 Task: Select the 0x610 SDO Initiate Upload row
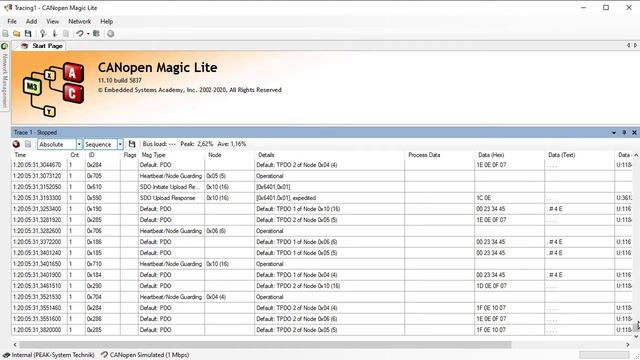322,187
